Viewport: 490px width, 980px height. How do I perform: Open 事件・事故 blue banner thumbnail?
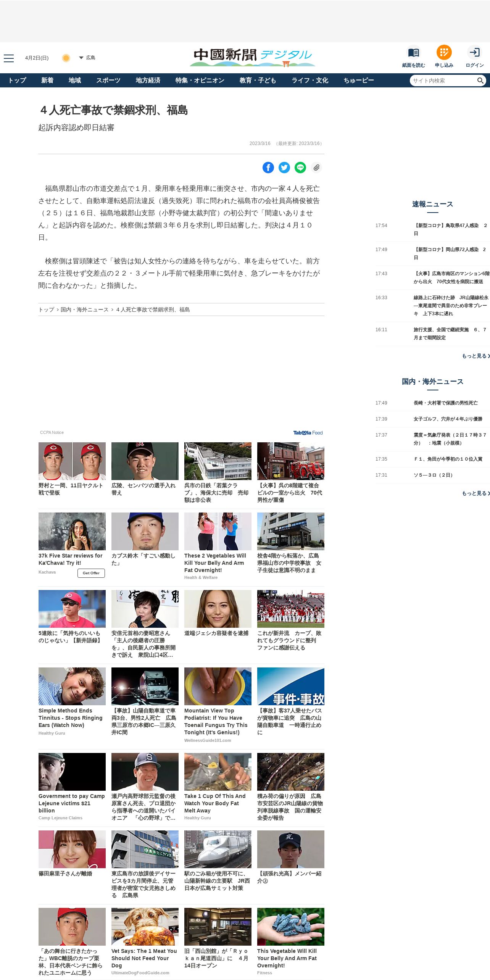(x=291, y=686)
